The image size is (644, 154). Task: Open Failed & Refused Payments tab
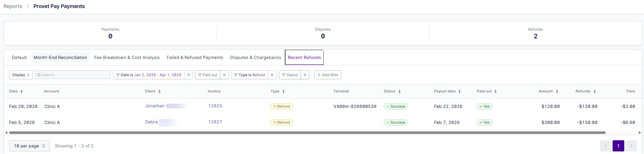coord(195,58)
